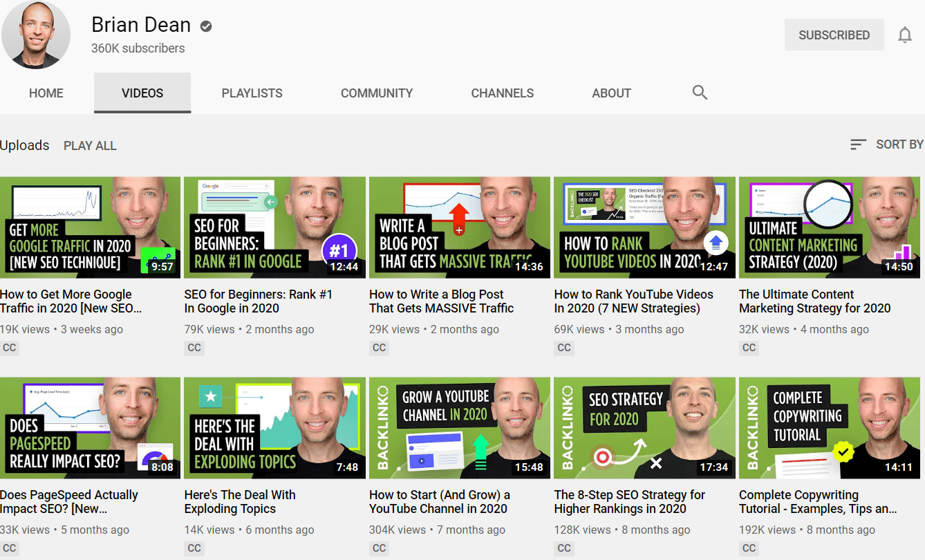Open 'The Ultimate Content Marketing Strategy' title
Image resolution: width=925 pixels, height=560 pixels.
click(815, 301)
